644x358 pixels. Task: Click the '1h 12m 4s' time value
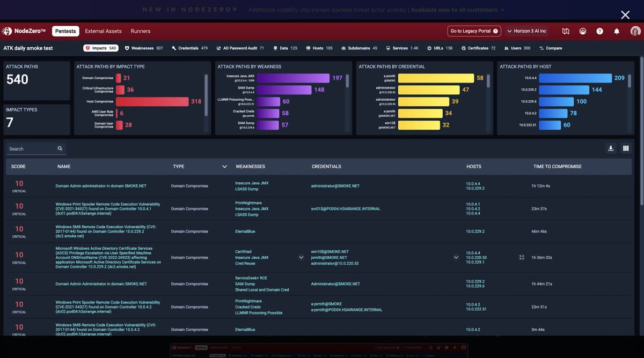point(540,186)
